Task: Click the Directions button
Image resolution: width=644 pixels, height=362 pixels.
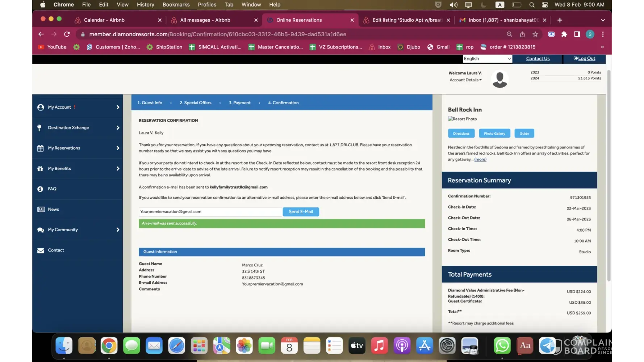Action: click(461, 134)
